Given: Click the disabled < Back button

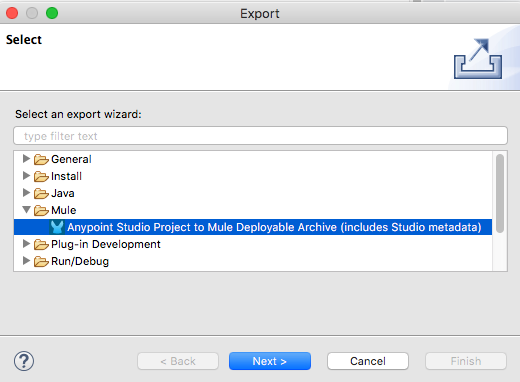Looking at the screenshot, I should [x=178, y=361].
